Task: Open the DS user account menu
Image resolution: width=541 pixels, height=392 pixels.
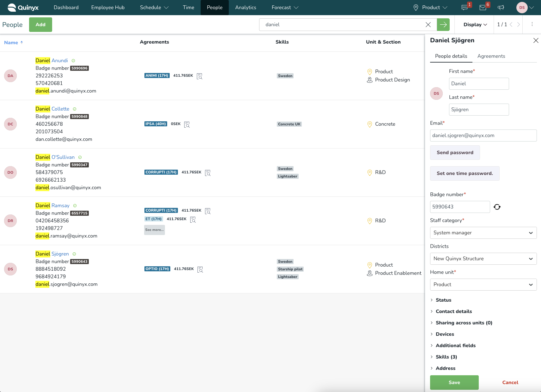Action: (525, 8)
